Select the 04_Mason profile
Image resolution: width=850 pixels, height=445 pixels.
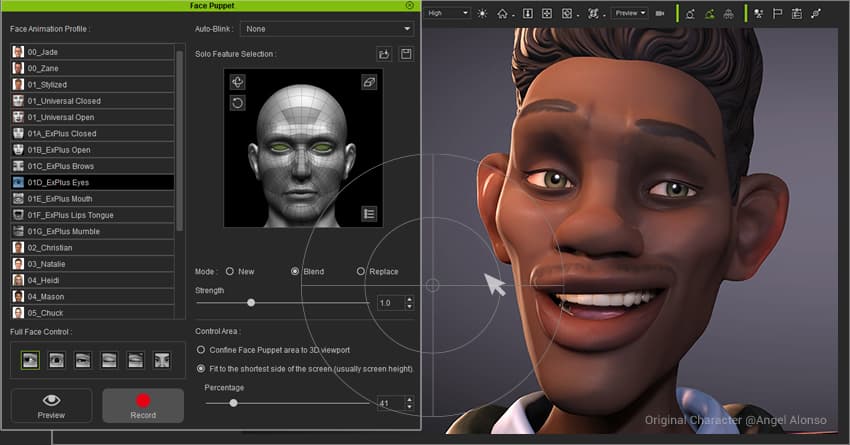point(93,296)
